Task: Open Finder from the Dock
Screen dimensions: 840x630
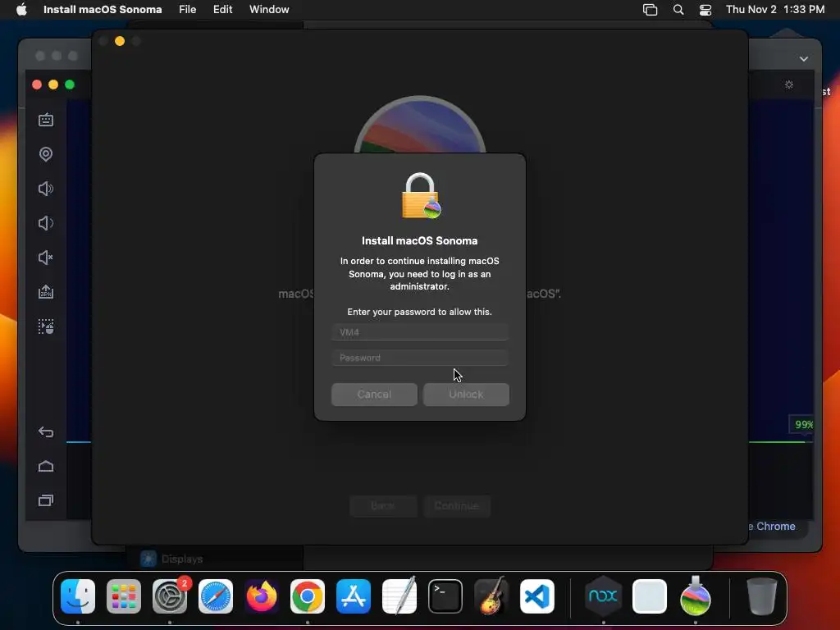Action: tap(78, 596)
